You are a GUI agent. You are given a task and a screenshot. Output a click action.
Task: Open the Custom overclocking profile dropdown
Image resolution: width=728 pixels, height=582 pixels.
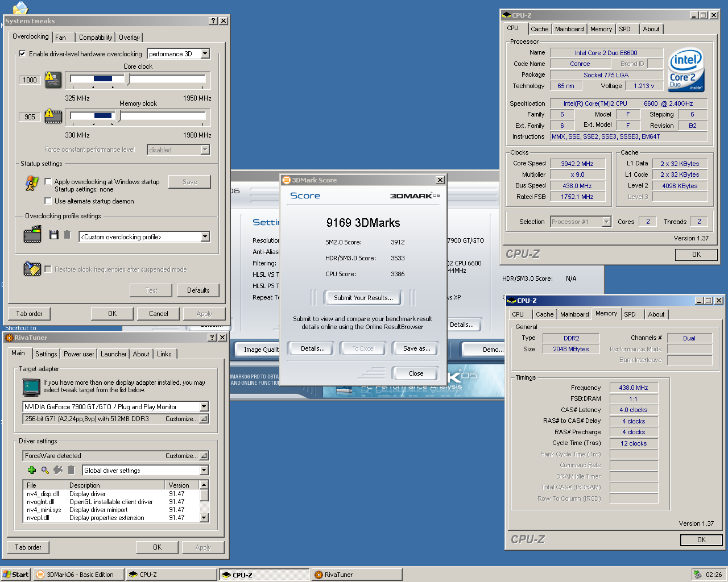[205, 236]
